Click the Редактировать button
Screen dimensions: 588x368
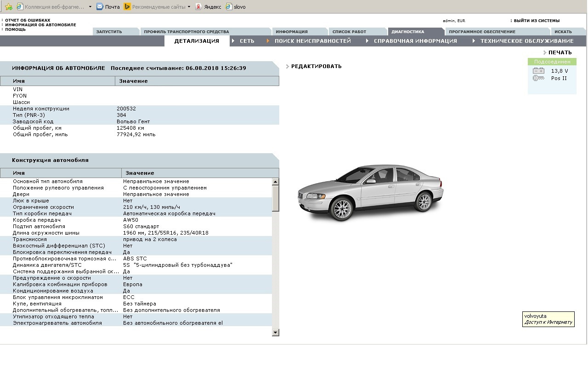[317, 66]
